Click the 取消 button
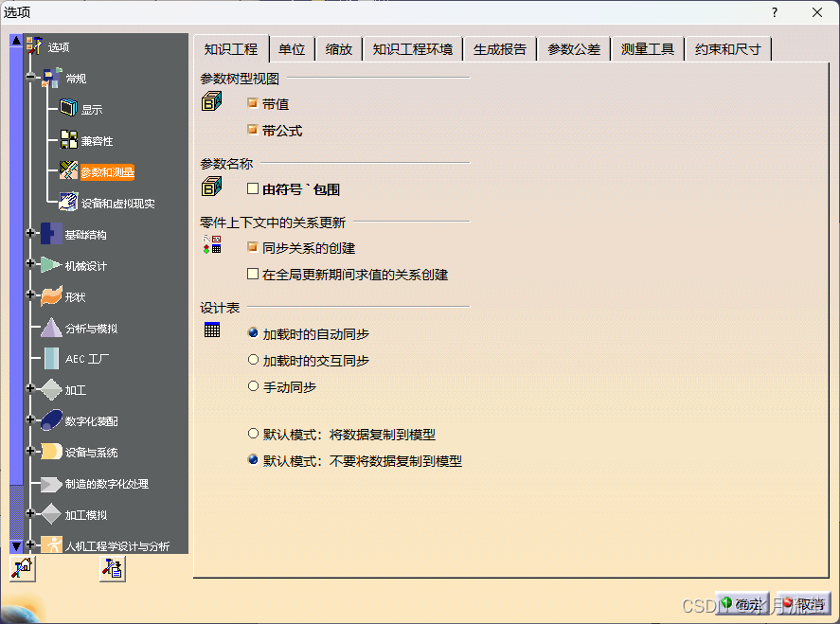 point(803,603)
